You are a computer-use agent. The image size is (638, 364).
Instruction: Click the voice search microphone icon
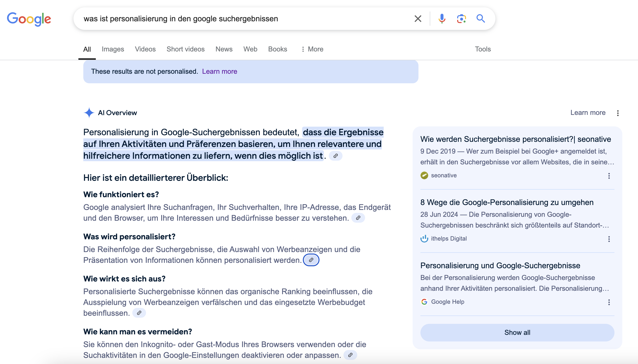442,18
